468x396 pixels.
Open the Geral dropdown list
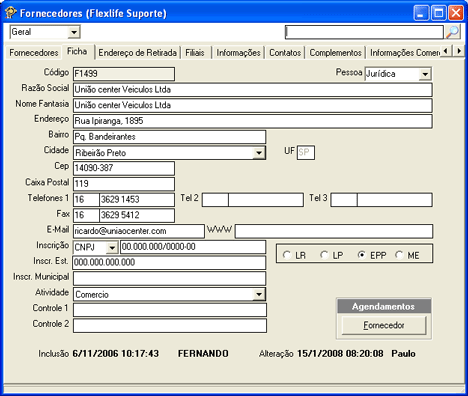pos(73,33)
